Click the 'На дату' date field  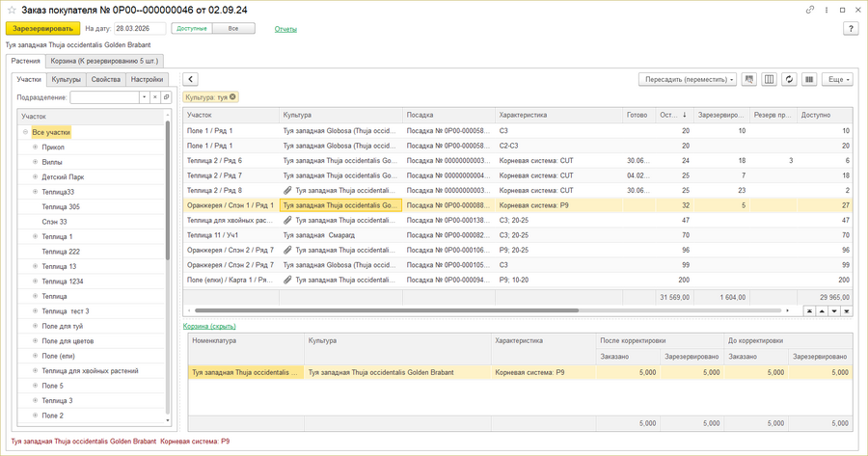tap(140, 29)
